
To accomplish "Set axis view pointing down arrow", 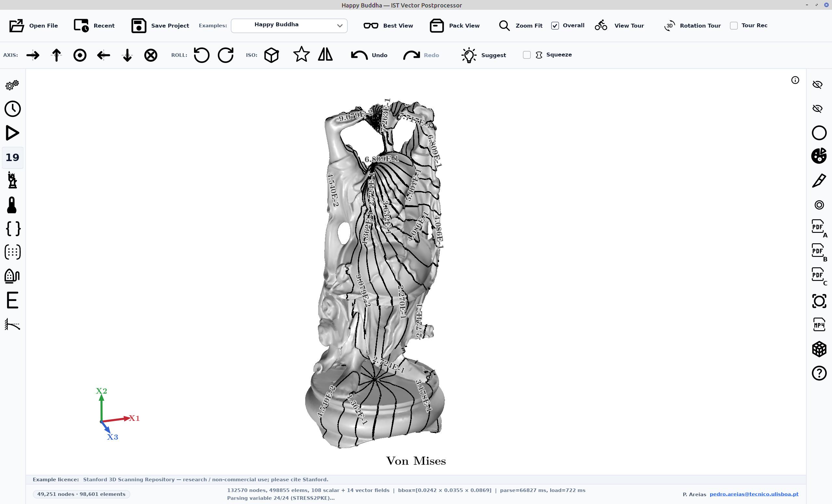I will pos(127,55).
